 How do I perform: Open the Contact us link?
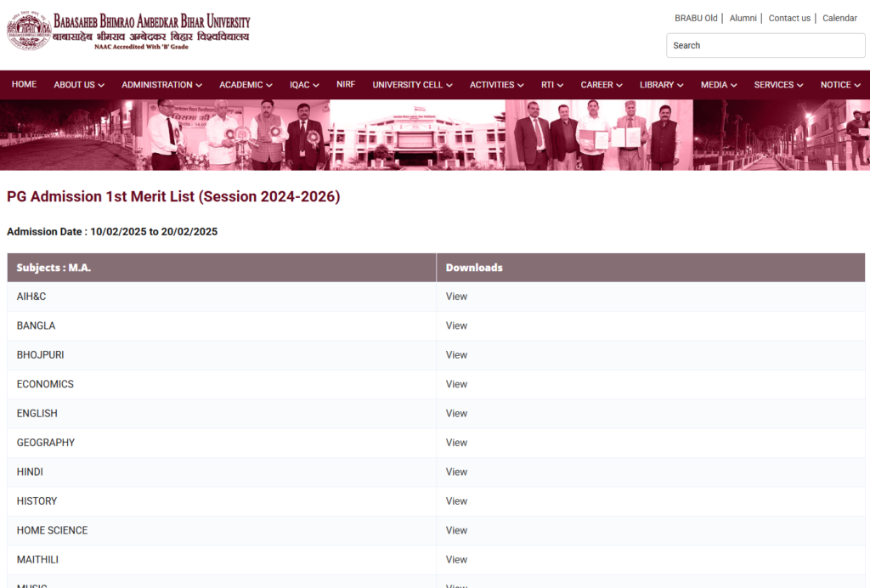tap(789, 19)
